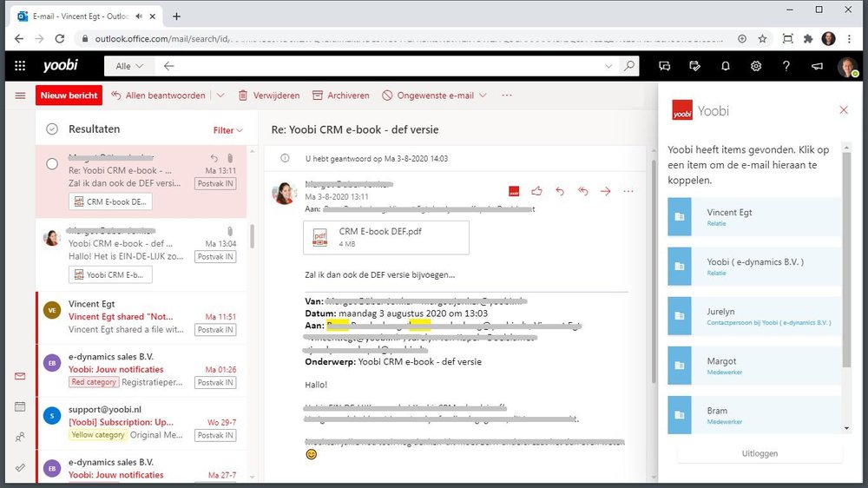Click the message list scrollbar
The width and height of the screenshot is (868, 488).
click(x=253, y=236)
